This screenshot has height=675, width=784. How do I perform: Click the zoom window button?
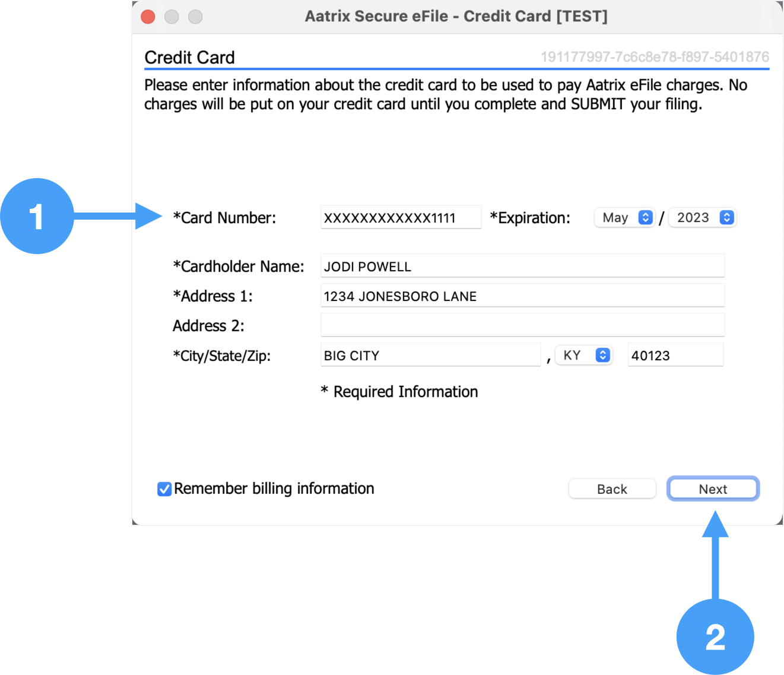pos(195,17)
